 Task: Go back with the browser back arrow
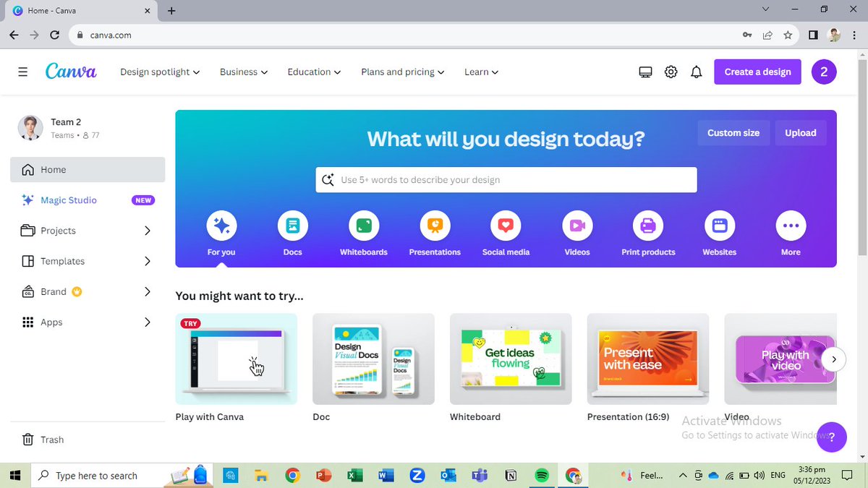[14, 35]
